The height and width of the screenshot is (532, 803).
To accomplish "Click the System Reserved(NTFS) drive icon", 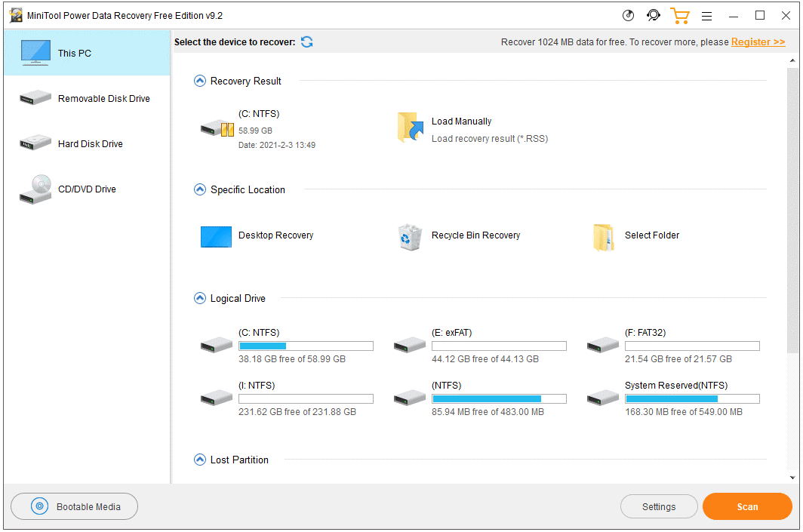I will (602, 398).
